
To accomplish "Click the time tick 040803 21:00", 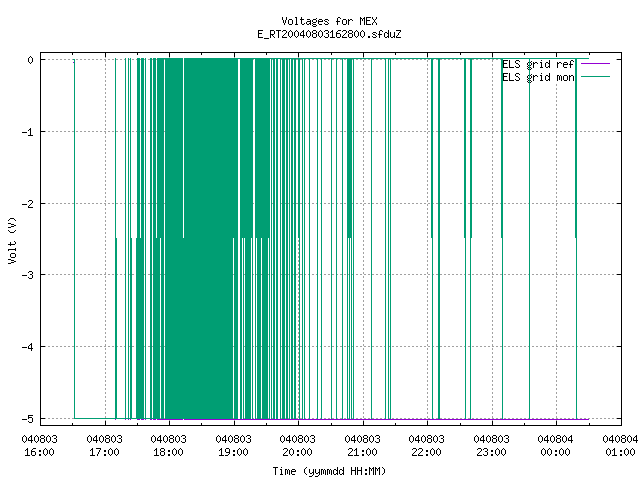I will 362,446.
